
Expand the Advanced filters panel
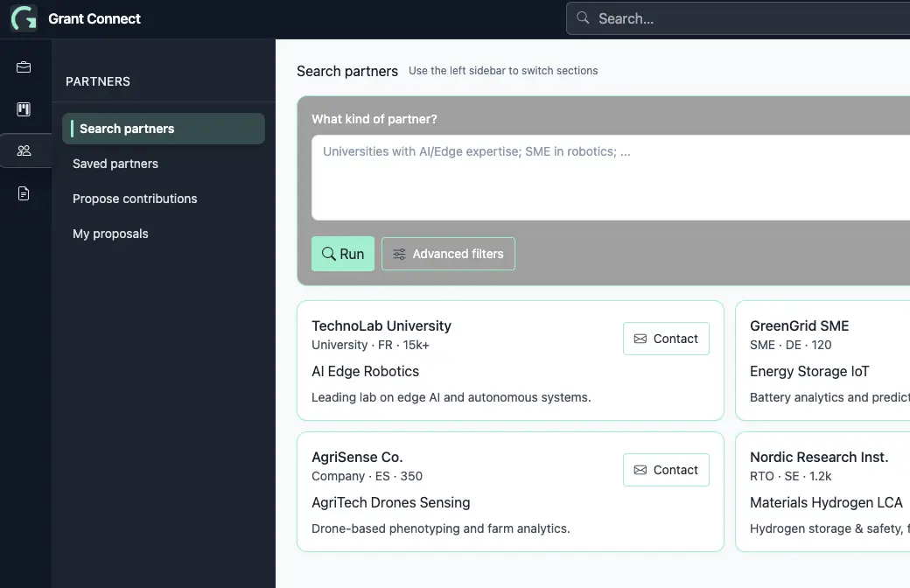point(449,254)
